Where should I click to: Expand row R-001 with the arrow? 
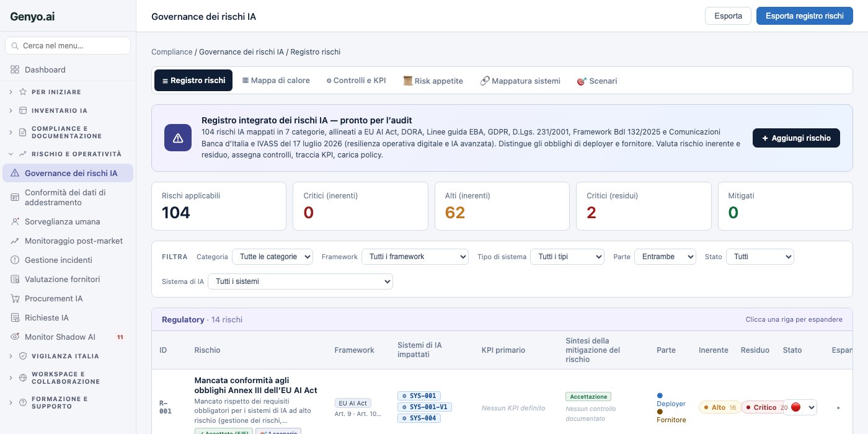point(838,408)
